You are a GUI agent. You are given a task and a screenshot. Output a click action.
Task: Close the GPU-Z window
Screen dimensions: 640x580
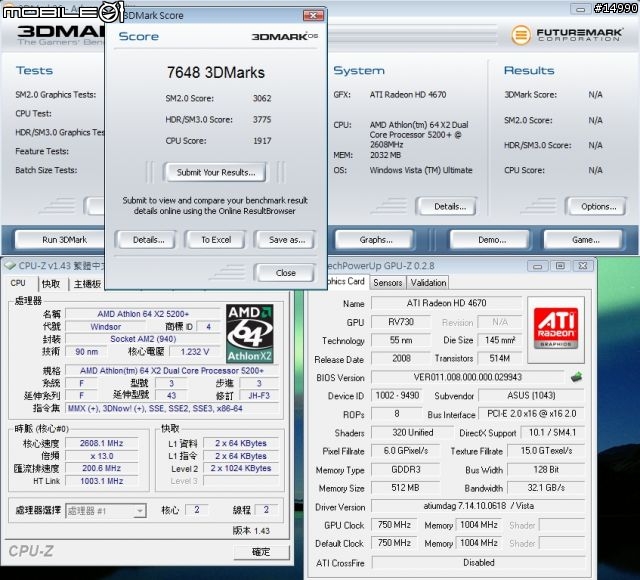[583, 267]
